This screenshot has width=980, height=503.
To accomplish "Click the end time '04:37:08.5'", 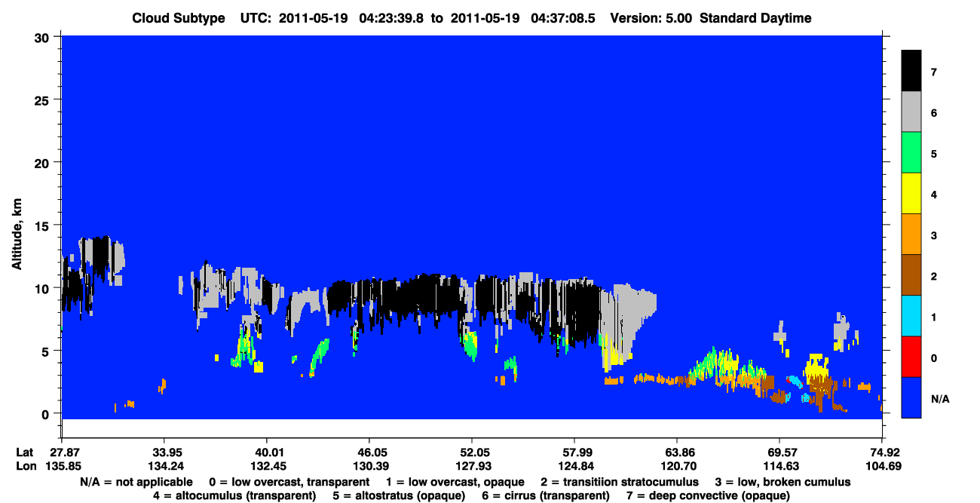I will click(x=562, y=18).
